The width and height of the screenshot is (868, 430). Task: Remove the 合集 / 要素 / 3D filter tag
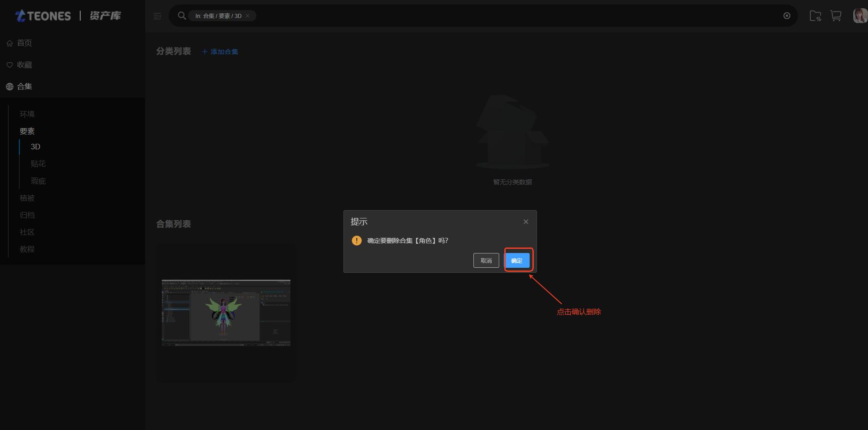[248, 16]
